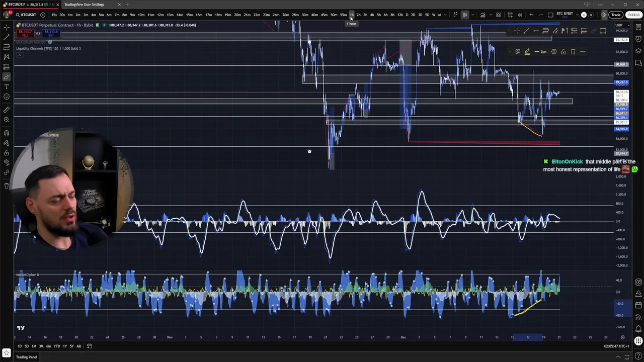Open the indicator templates grid icon
This screenshot has height=362, width=644.
498,15
